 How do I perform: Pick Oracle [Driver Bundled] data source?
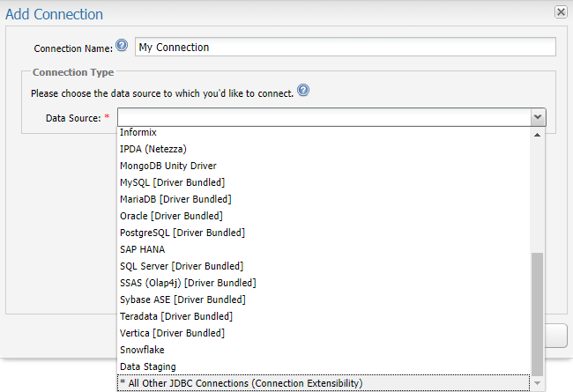(324, 217)
